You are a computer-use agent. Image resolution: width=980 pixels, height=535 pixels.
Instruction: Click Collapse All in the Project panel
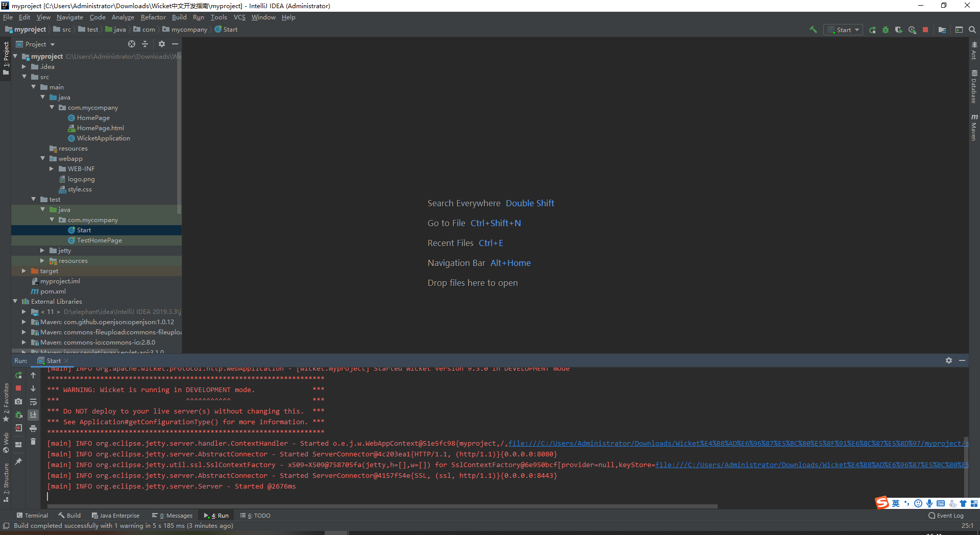click(145, 44)
